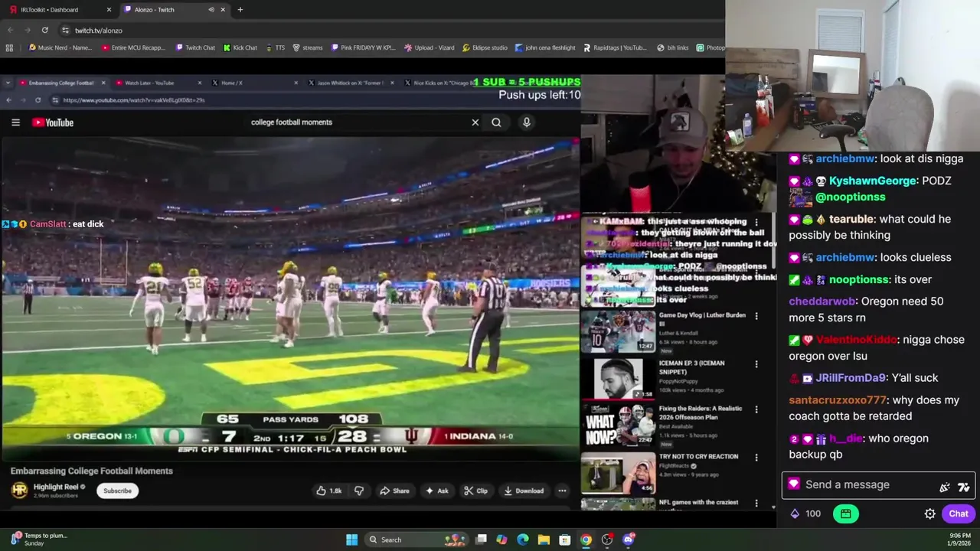This screenshot has height=551, width=980.
Task: Download the YouTube video
Action: (524, 491)
